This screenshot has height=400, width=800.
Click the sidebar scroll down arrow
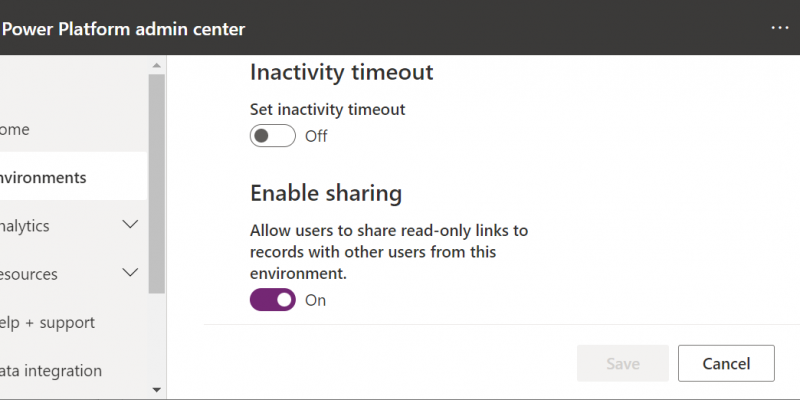point(157,389)
